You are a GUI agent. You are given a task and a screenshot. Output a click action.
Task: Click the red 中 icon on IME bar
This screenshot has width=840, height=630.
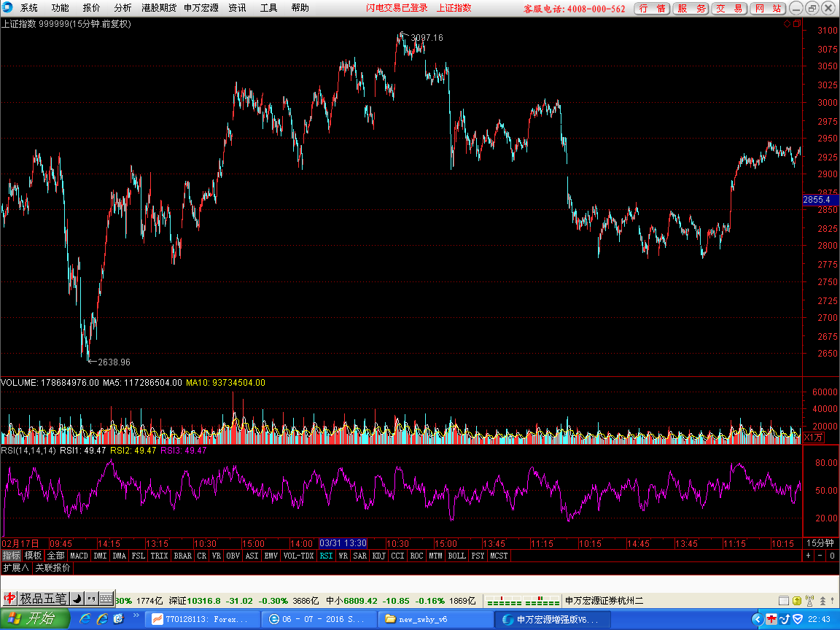click(10, 599)
